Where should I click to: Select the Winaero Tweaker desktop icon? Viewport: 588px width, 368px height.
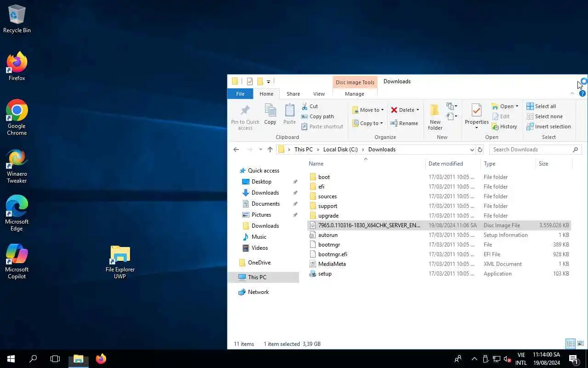[17, 166]
